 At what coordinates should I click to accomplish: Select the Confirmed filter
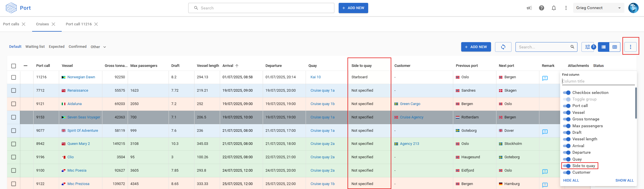tap(78, 47)
